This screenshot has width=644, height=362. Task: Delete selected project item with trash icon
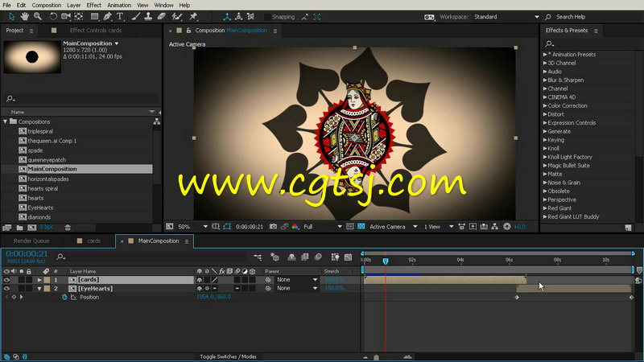click(68, 228)
